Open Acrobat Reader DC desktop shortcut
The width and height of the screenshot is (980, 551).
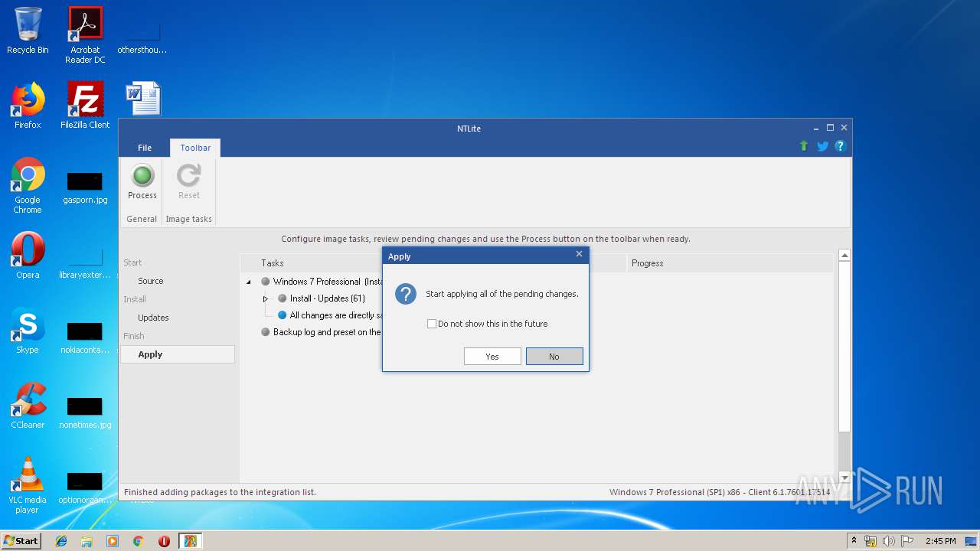[x=85, y=35]
